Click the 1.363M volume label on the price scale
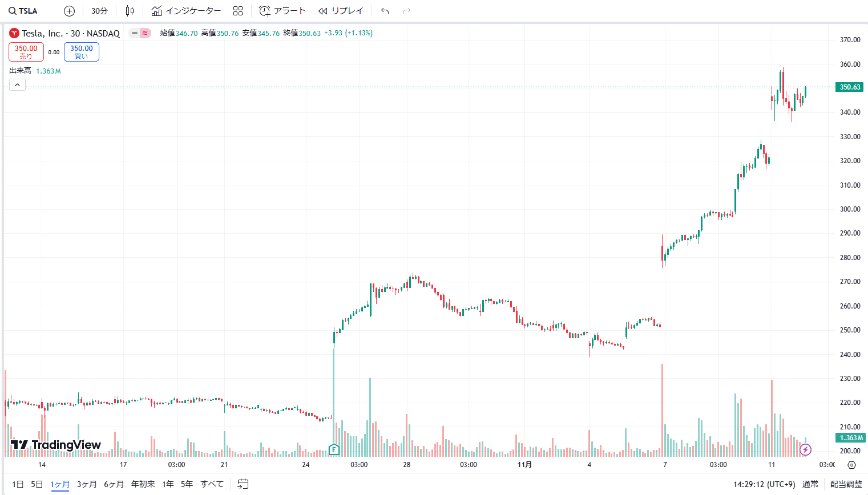The width and height of the screenshot is (868, 495). (x=850, y=438)
